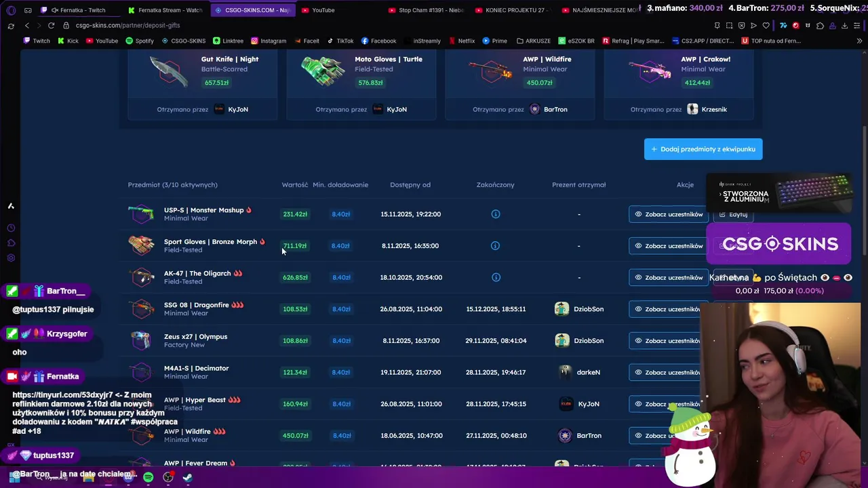The image size is (868, 488).
Task: Click the page vertical scrollbar
Action: pyautogui.click(x=864, y=190)
